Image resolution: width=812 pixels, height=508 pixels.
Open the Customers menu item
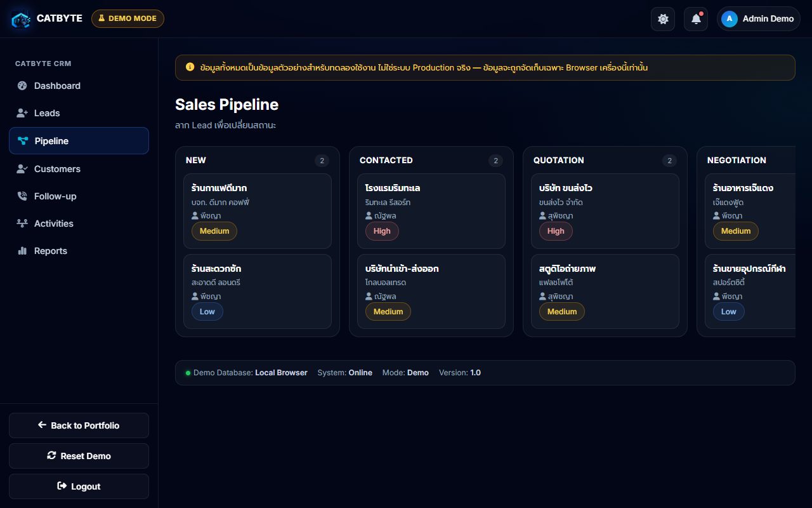pos(79,169)
